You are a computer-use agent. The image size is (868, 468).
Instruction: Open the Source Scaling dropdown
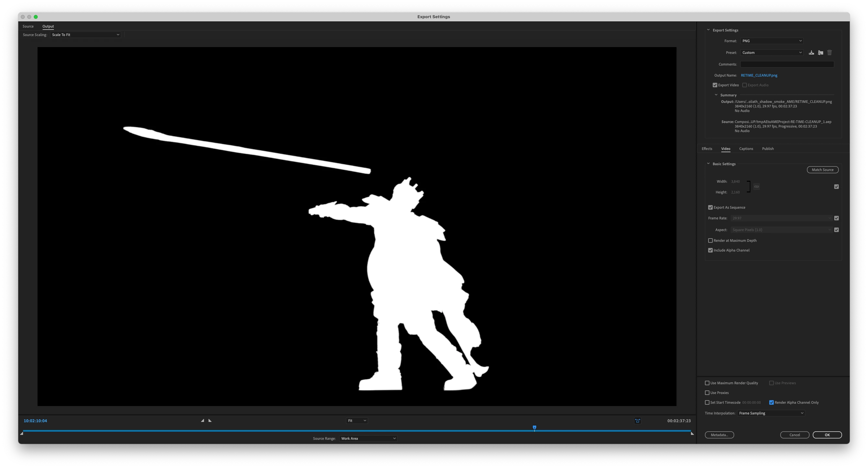click(x=85, y=35)
